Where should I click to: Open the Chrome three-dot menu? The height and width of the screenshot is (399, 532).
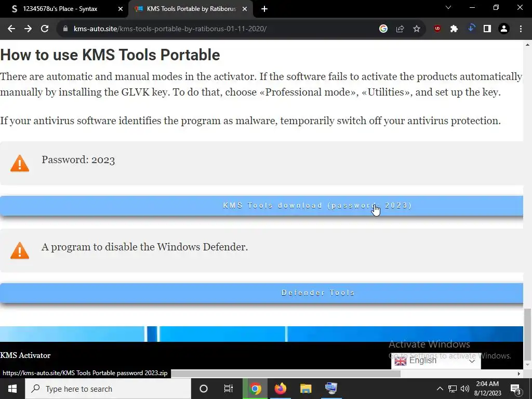tap(521, 29)
